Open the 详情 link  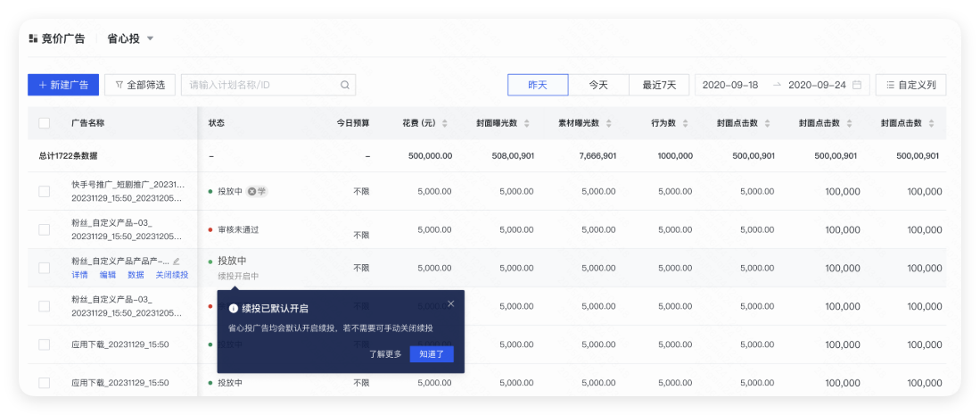pos(79,275)
